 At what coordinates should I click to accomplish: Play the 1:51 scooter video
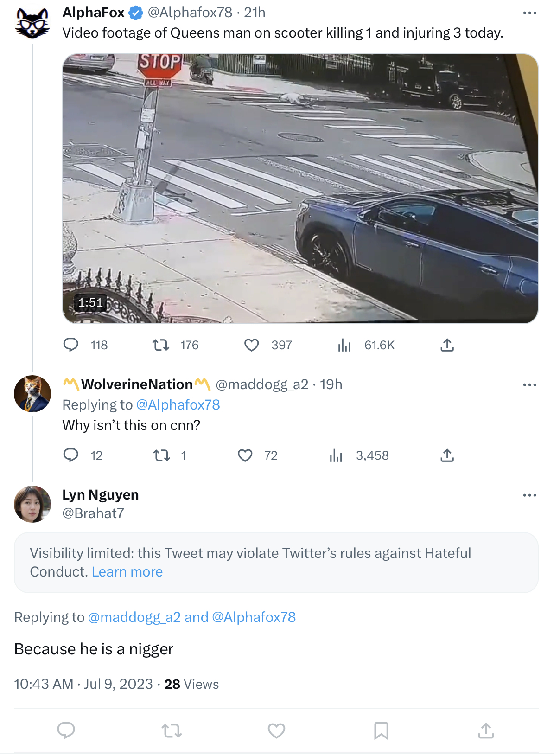pos(300,188)
